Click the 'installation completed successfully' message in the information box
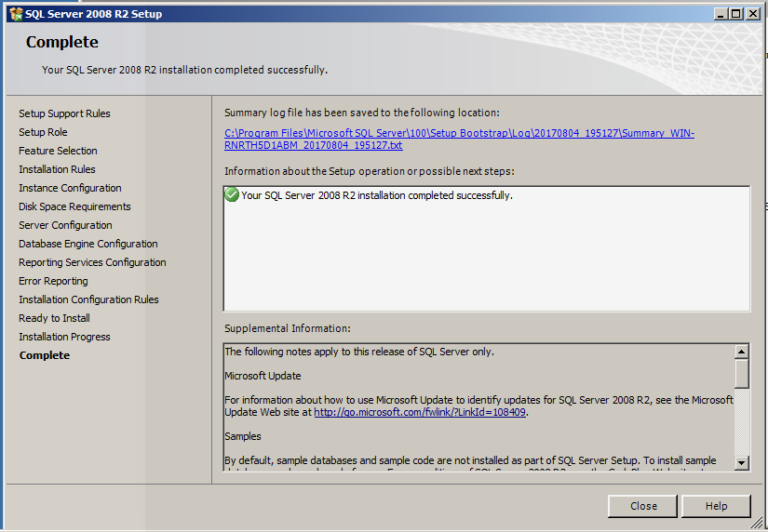The height and width of the screenshot is (532, 768). point(377,195)
